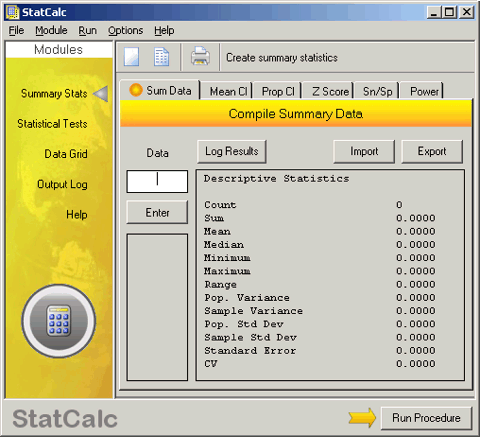The image size is (480, 437).
Task: Click the empty entered-values list box
Action: coord(157,307)
